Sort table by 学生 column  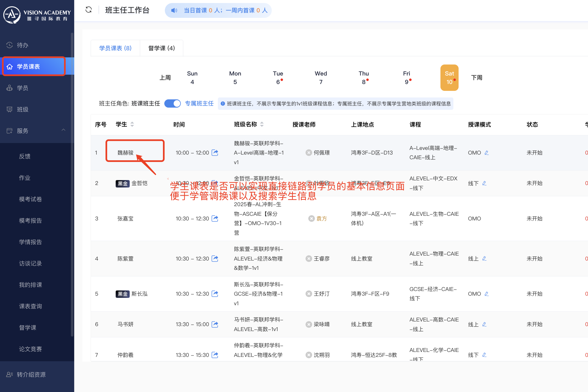pyautogui.click(x=132, y=124)
